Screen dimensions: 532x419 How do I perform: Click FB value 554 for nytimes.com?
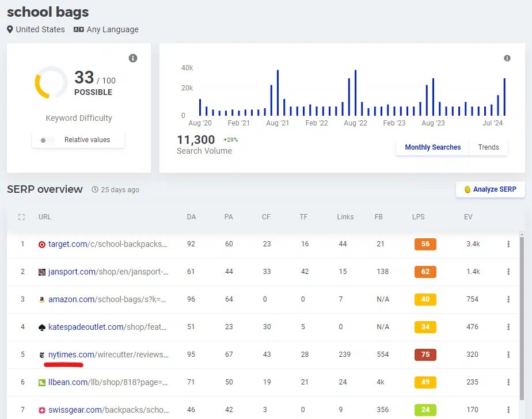[x=383, y=355]
